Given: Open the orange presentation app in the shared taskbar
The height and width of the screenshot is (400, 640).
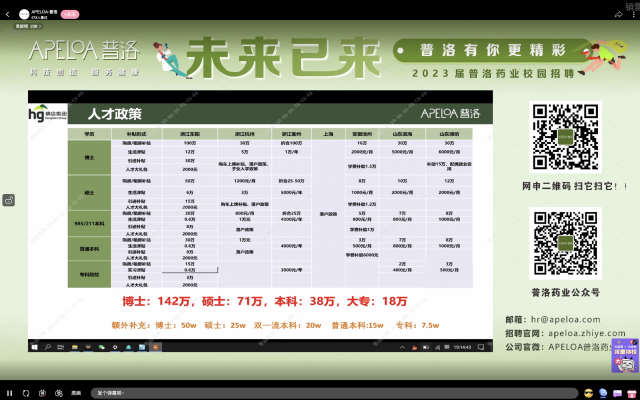Looking at the screenshot, I should tap(156, 347).
